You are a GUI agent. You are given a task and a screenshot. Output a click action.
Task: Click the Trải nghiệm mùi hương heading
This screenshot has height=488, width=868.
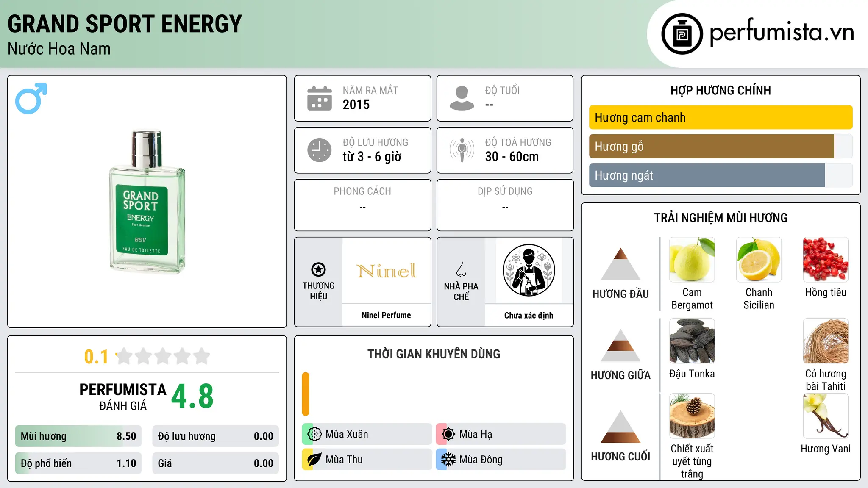(721, 218)
